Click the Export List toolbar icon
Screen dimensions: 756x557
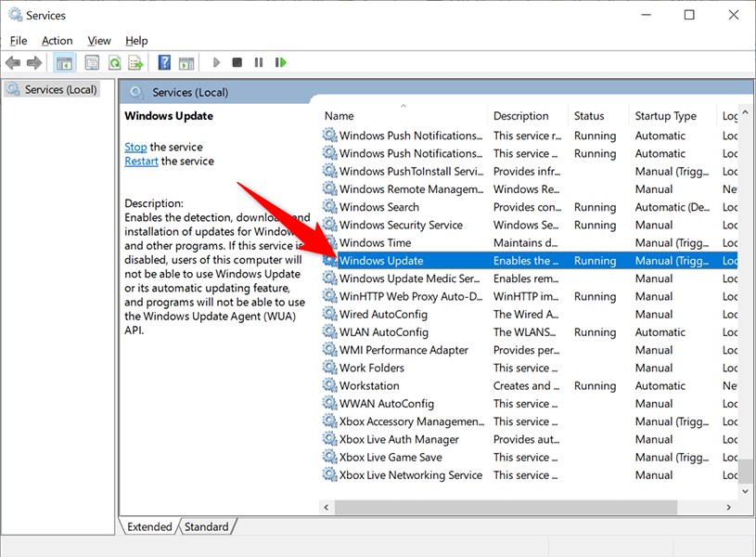pyautogui.click(x=135, y=62)
